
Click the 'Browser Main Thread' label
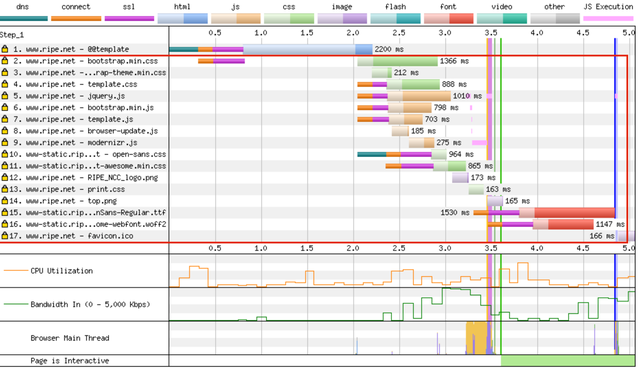[70, 338]
